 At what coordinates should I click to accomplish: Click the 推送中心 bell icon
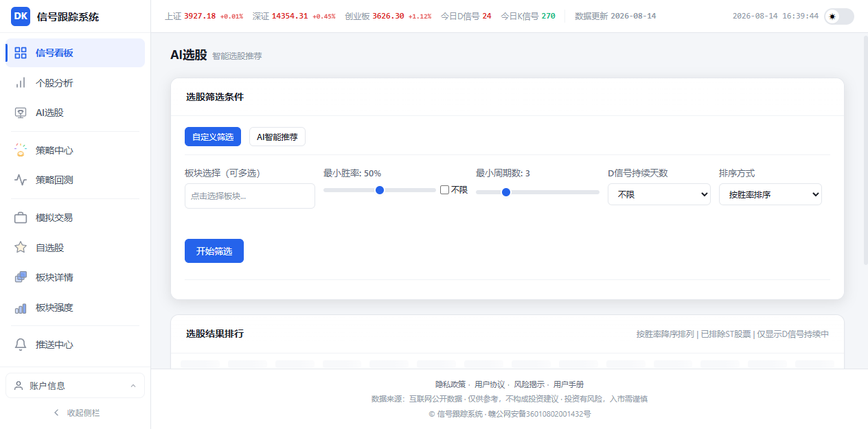coord(21,345)
